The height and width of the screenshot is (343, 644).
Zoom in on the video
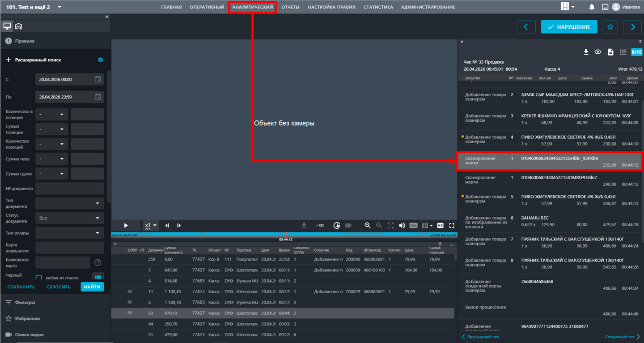tap(368, 225)
